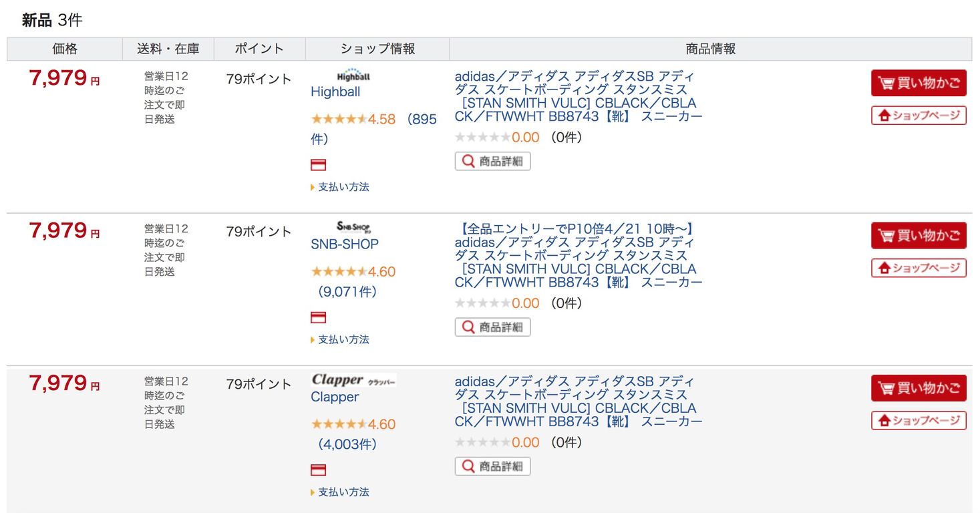Click the credit card icon under Highball
The width and height of the screenshot is (980, 513).
pyautogui.click(x=319, y=165)
